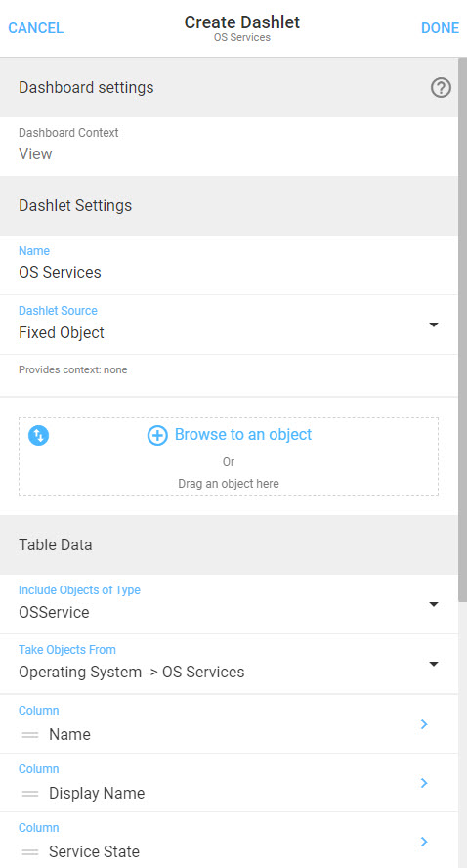The width and height of the screenshot is (467, 868).
Task: Select the Operating System -> OS Services value
Action: [132, 673]
